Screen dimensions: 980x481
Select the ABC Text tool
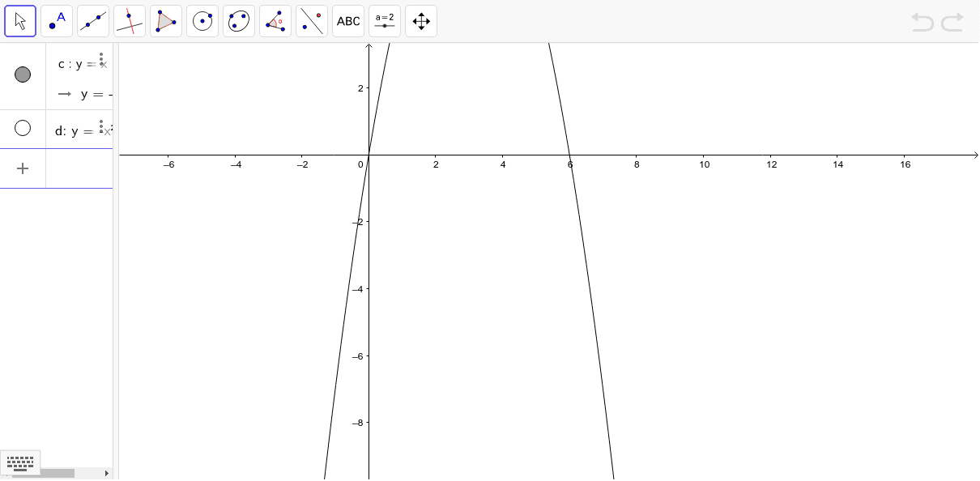348,21
